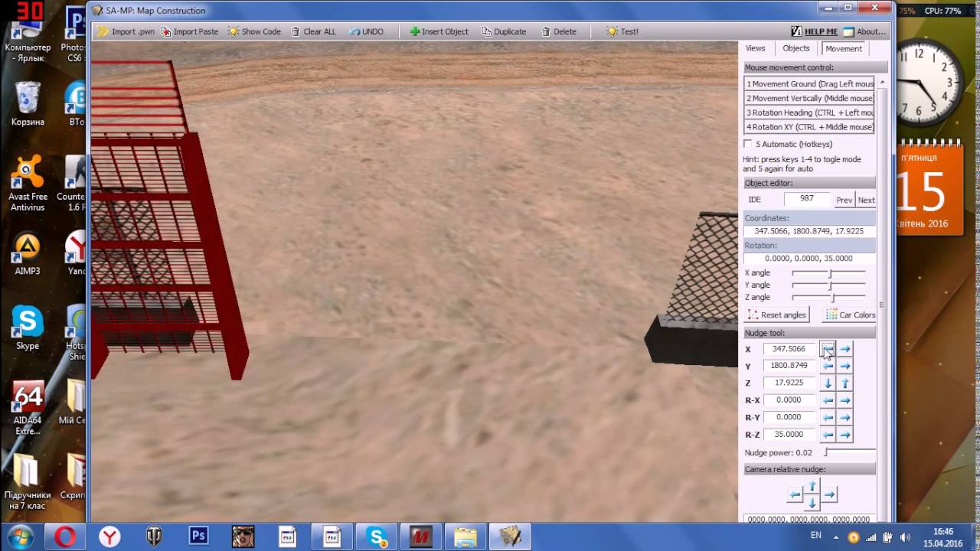Switch to the Views tab

[x=755, y=48]
